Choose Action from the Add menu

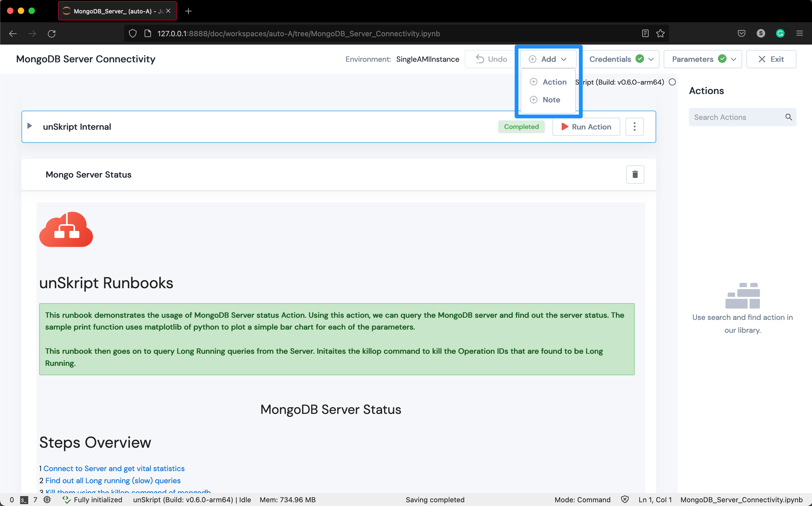548,82
